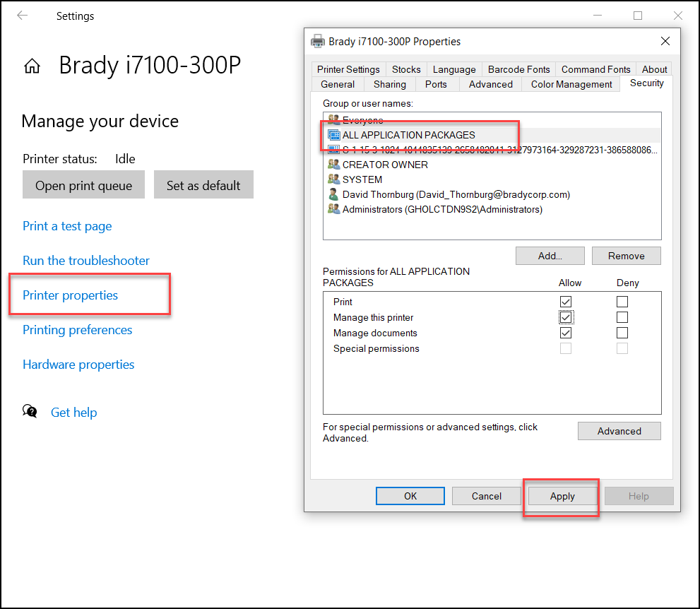Click the printer icon in Properties title bar
Viewport: 700px width, 609px height.
pos(318,41)
